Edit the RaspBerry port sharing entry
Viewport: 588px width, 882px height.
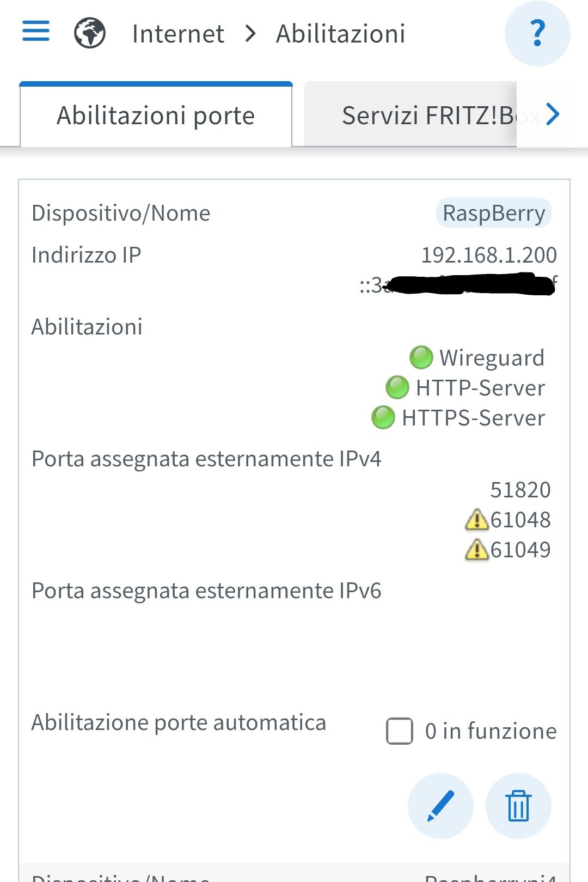(x=440, y=805)
